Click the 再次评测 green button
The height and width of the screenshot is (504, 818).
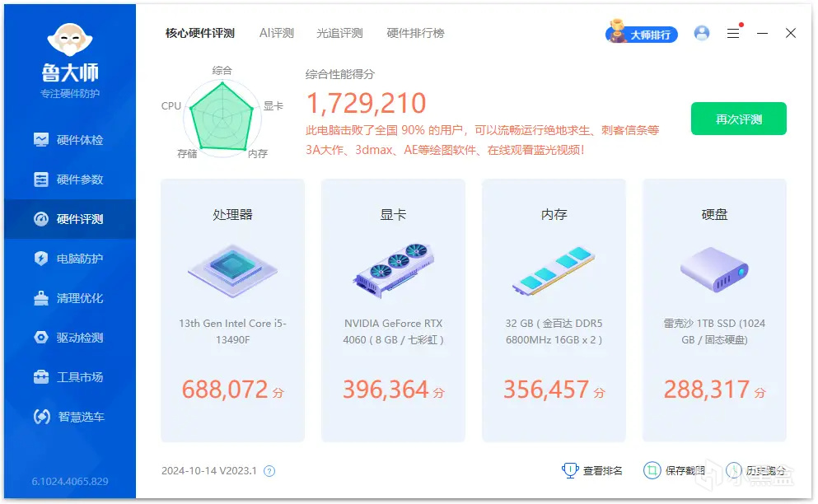(739, 119)
